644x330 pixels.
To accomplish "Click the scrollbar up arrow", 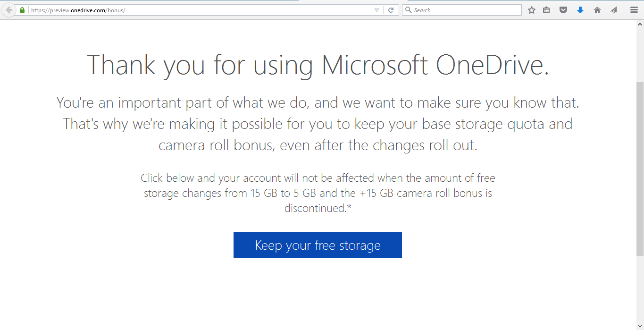I will [x=640, y=24].
